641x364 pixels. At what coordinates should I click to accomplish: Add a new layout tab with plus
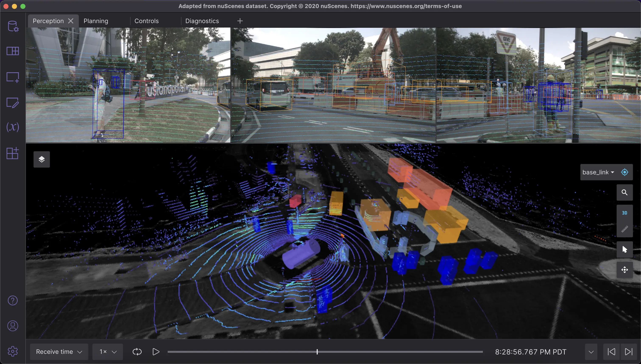[240, 21]
